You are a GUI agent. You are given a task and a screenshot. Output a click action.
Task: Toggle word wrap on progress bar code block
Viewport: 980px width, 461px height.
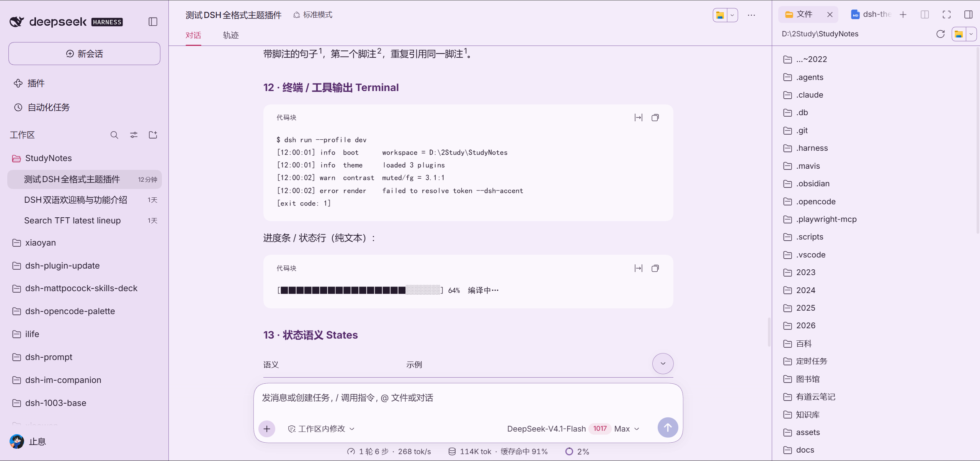tap(638, 269)
